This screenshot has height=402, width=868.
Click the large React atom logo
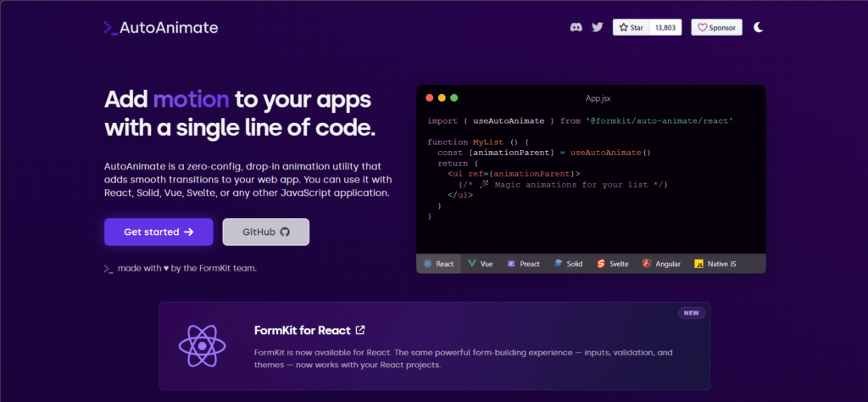(x=202, y=345)
